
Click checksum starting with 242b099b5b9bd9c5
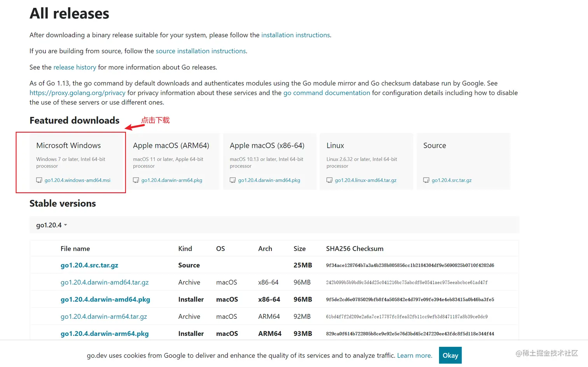click(407, 282)
